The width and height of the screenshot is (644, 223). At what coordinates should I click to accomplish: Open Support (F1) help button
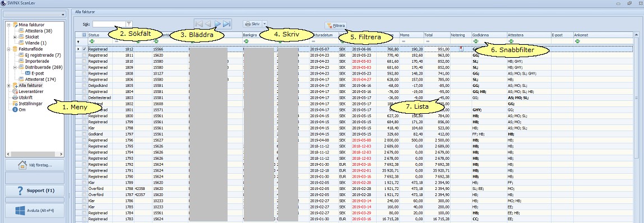tap(35, 191)
